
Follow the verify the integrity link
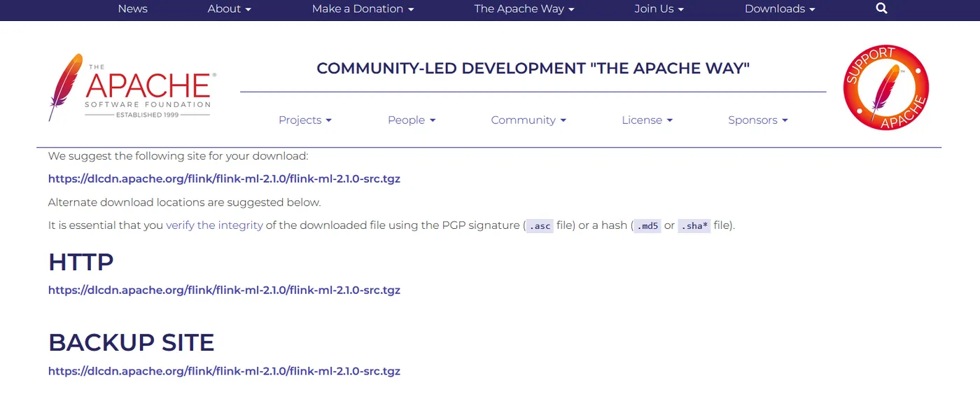pyautogui.click(x=214, y=225)
